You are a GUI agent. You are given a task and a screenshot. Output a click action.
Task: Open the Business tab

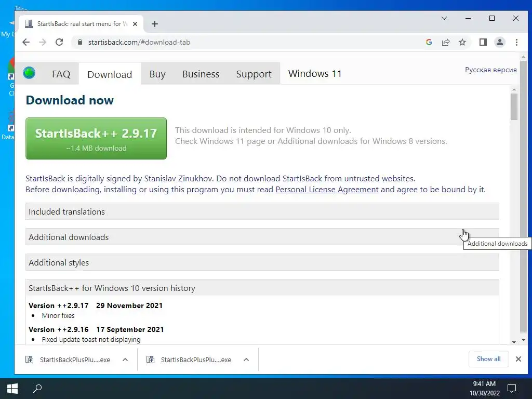pos(201,74)
